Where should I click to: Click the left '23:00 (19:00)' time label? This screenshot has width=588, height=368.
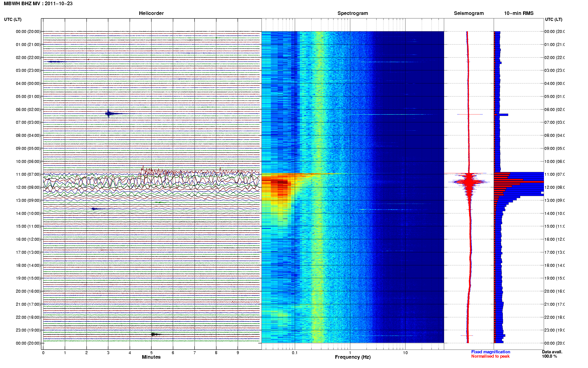(28, 330)
